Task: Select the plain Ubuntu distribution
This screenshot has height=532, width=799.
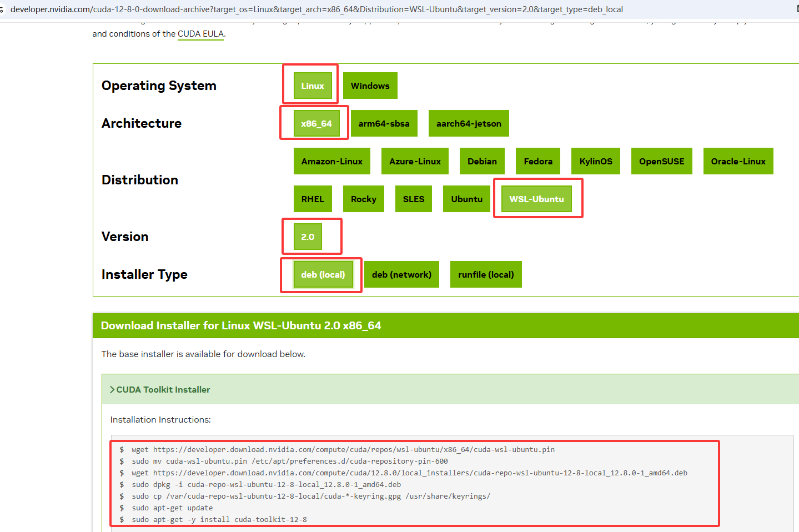Action: [466, 199]
